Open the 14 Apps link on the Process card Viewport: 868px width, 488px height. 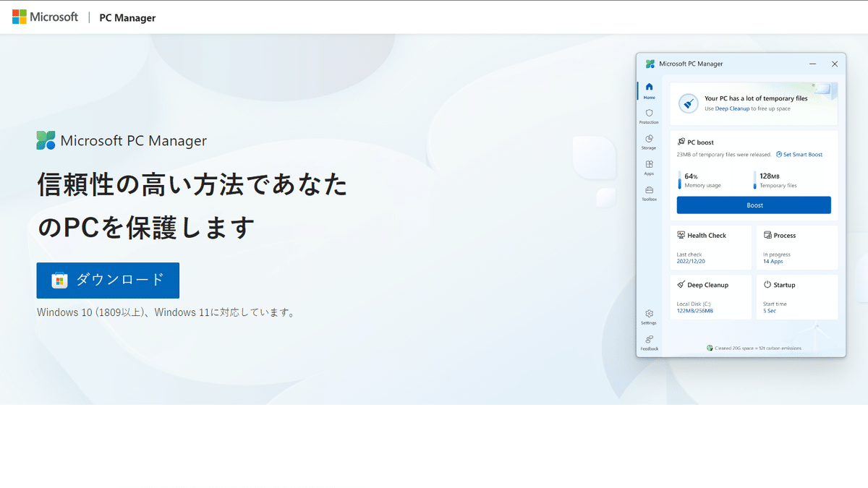[773, 261]
